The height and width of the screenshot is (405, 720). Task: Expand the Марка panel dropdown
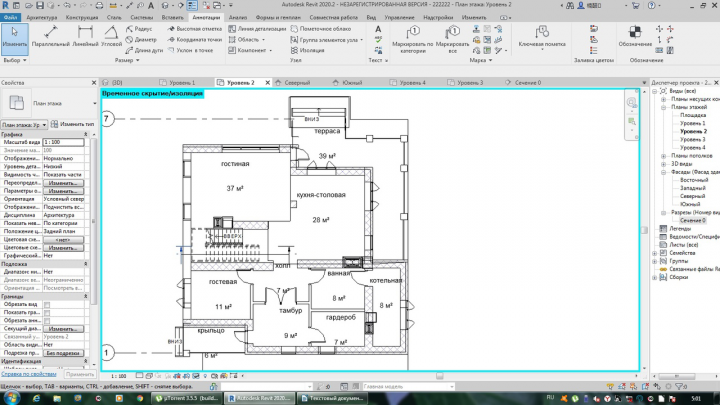(x=481, y=60)
